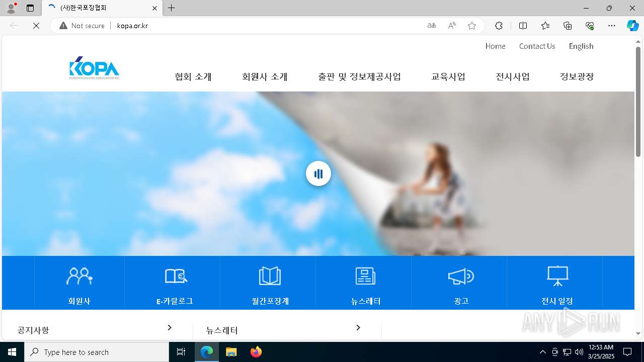
Task: Go back to previous page
Action: click(14, 26)
